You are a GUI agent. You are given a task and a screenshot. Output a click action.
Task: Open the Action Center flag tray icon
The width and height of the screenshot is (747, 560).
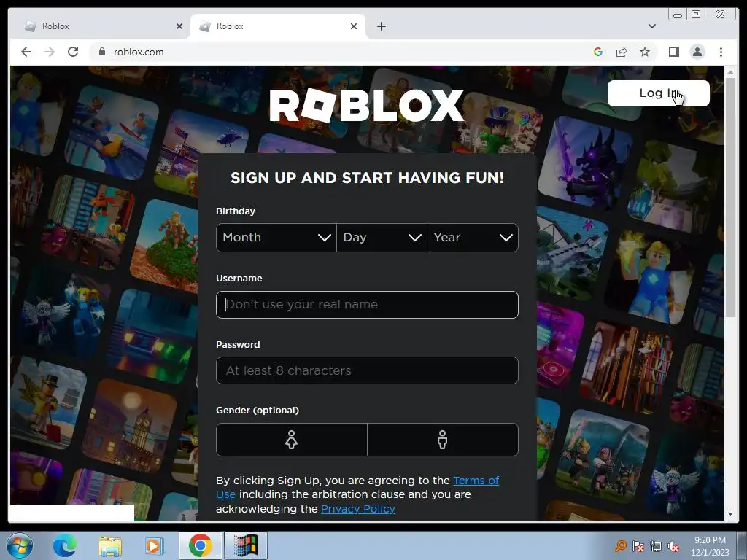[638, 546]
